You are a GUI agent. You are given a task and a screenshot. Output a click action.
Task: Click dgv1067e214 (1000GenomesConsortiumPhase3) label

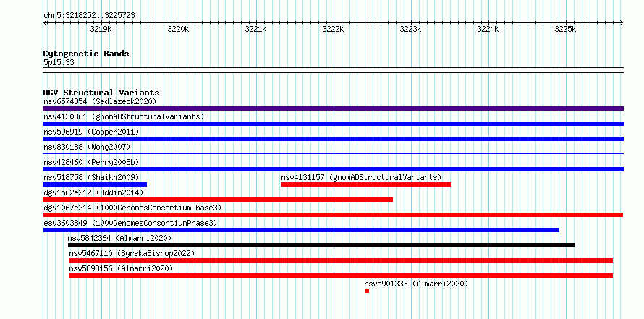coord(132,208)
